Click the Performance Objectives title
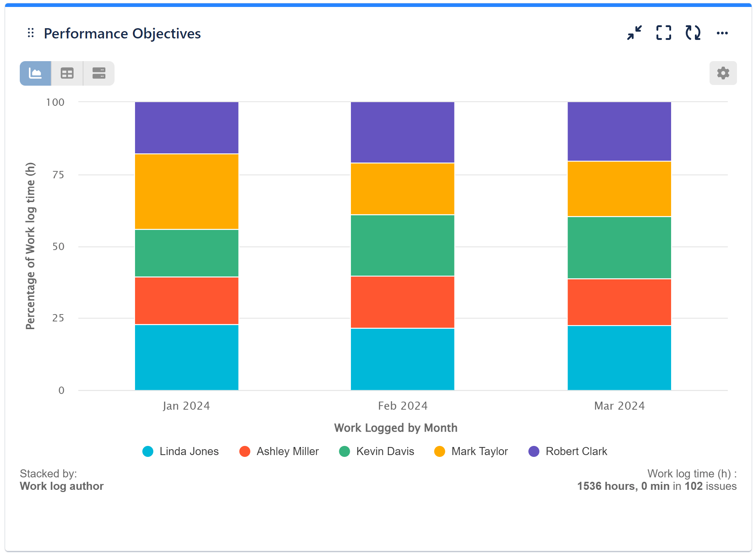 122,33
